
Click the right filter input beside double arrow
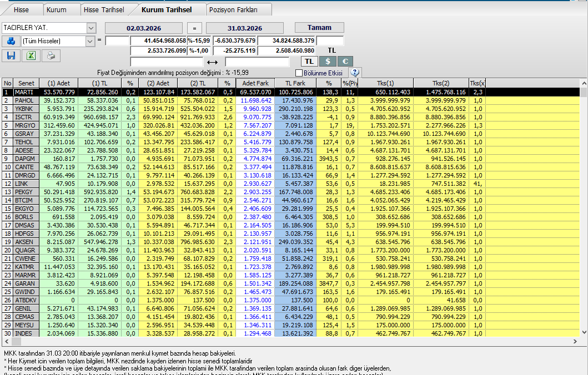click(x=257, y=62)
